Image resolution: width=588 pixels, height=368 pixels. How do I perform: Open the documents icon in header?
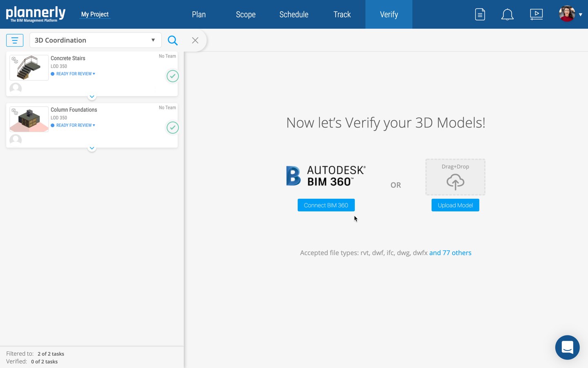(x=480, y=14)
